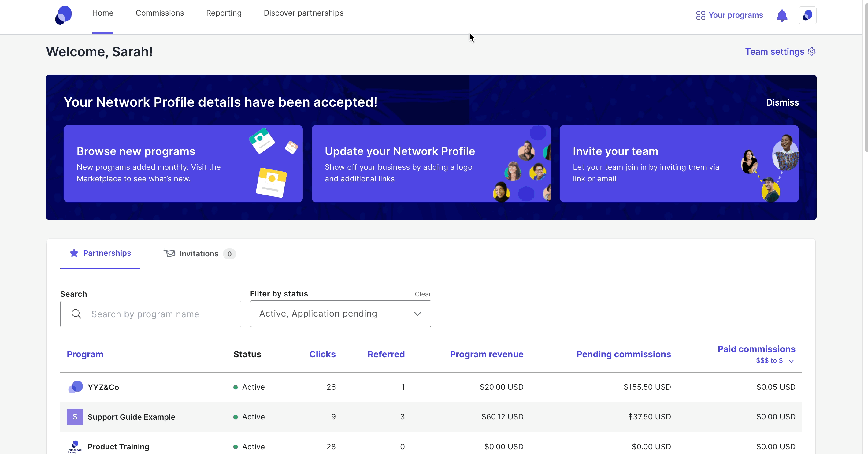Select the Partnerships tab

click(100, 253)
